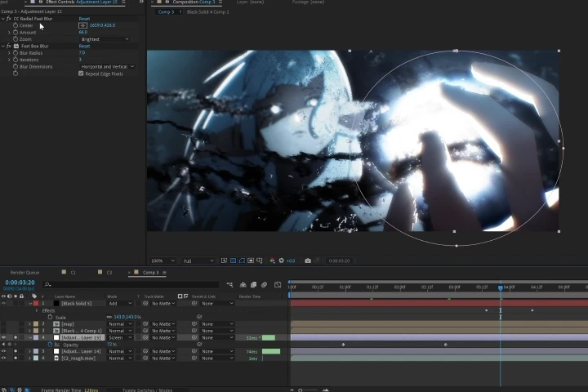
Task: Open channel and color management icon
Action: pyautogui.click(x=272, y=261)
